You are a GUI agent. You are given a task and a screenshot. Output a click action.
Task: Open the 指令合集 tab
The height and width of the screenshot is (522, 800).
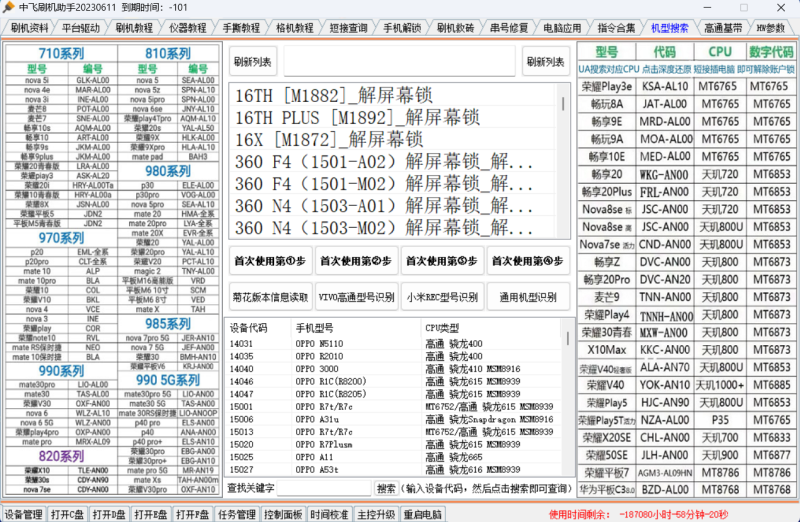(x=616, y=28)
